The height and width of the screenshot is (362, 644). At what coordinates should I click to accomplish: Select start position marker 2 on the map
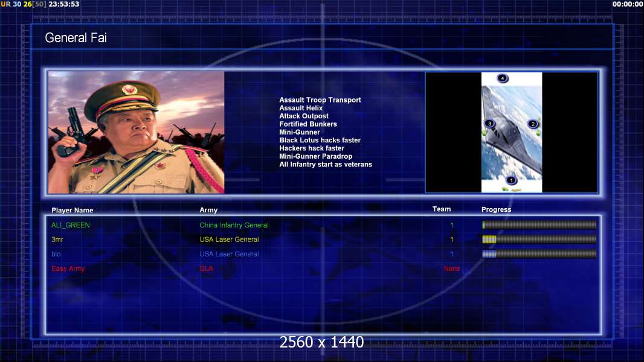pyautogui.click(x=533, y=124)
